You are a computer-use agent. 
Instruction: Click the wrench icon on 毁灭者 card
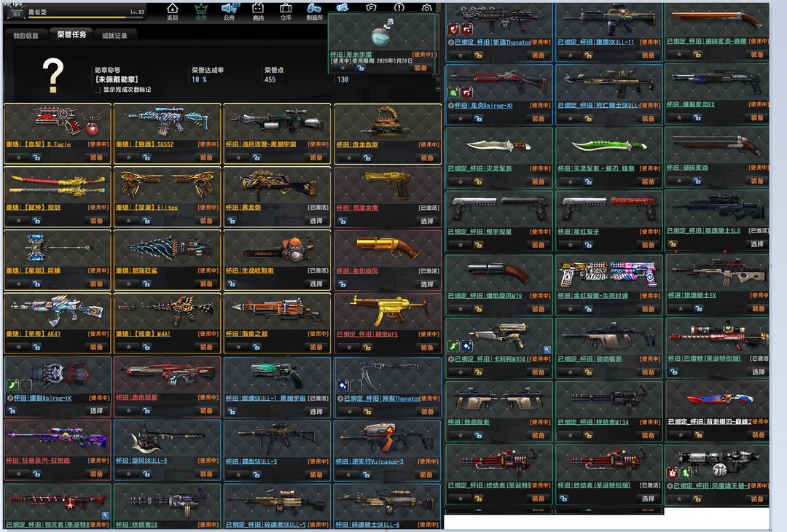[105, 515]
